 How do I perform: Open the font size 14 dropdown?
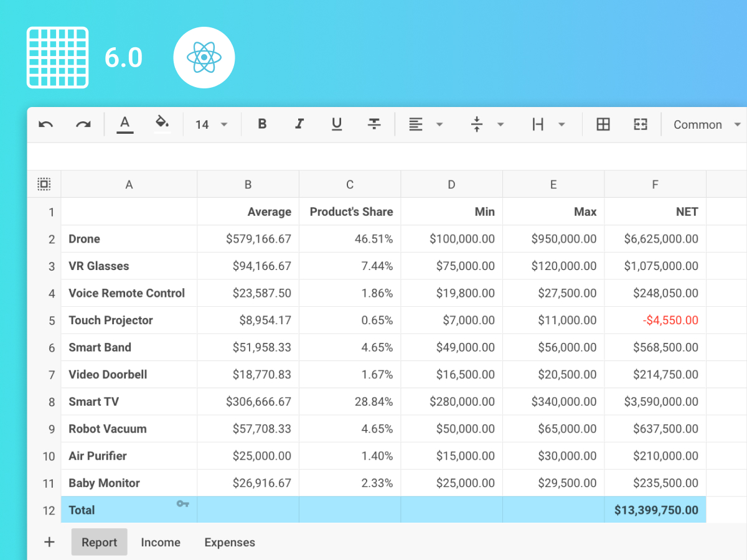tap(212, 124)
